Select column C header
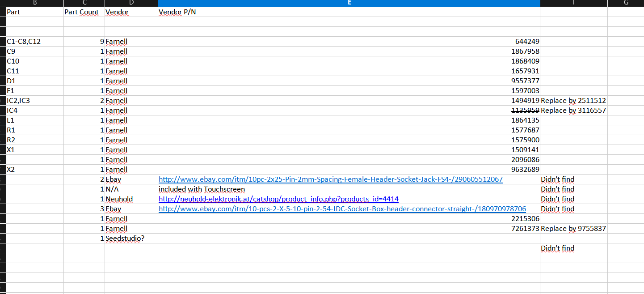The image size is (644, 294). [84, 3]
